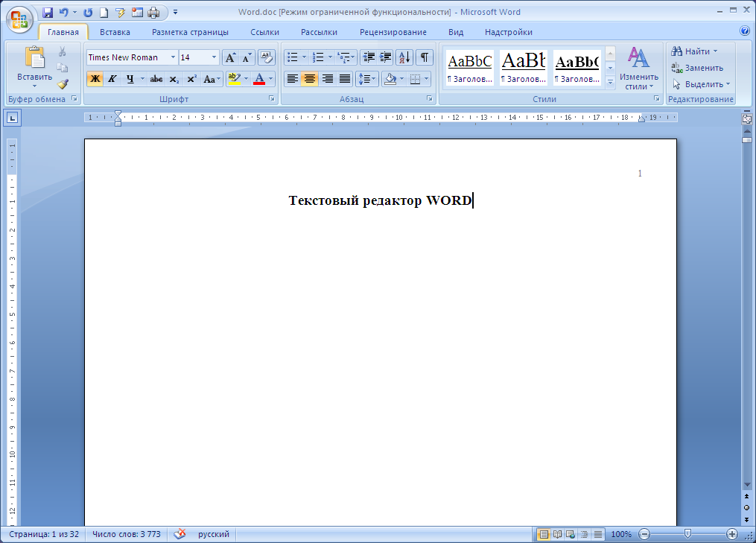This screenshot has height=543, width=756.
Task: Open Word help question mark icon
Action: point(745,31)
